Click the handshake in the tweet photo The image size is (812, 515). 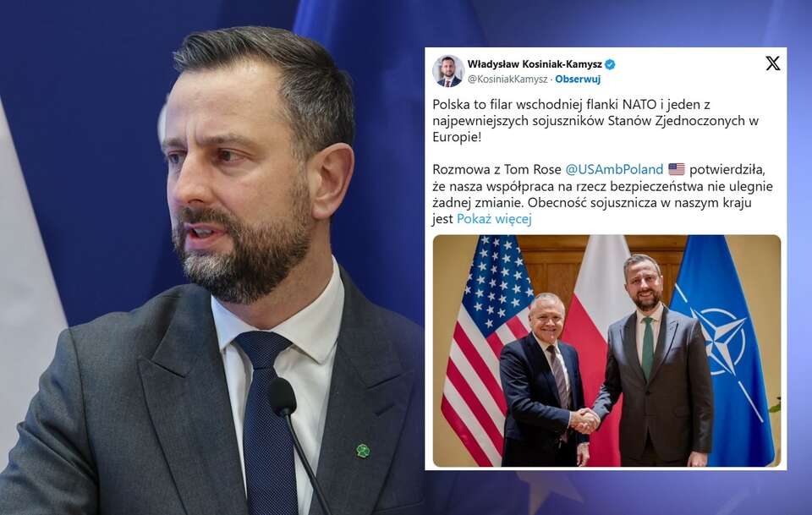[584, 420]
